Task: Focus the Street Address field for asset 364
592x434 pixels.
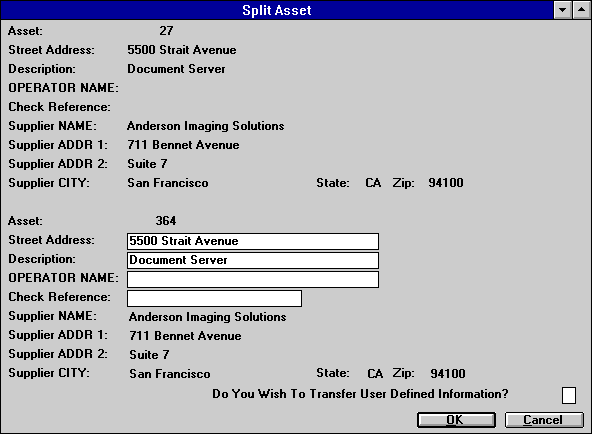Action: click(x=253, y=241)
